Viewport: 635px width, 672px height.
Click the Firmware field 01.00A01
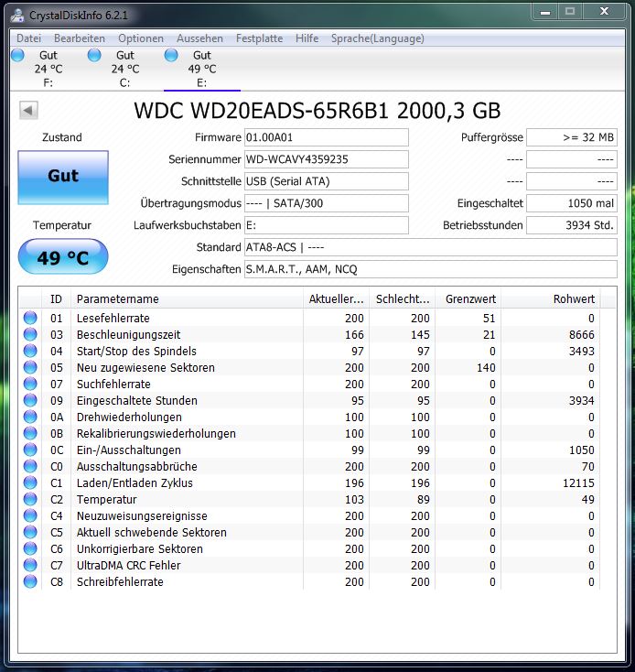click(327, 137)
